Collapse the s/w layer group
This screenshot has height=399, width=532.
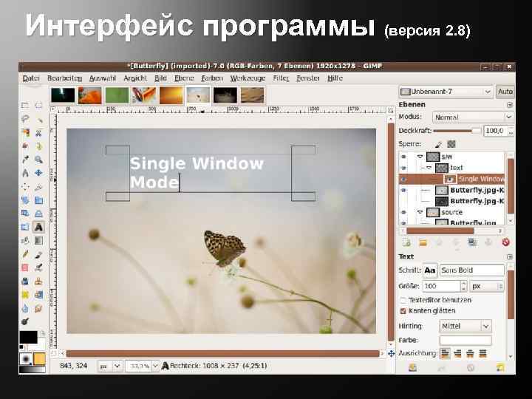(420, 157)
